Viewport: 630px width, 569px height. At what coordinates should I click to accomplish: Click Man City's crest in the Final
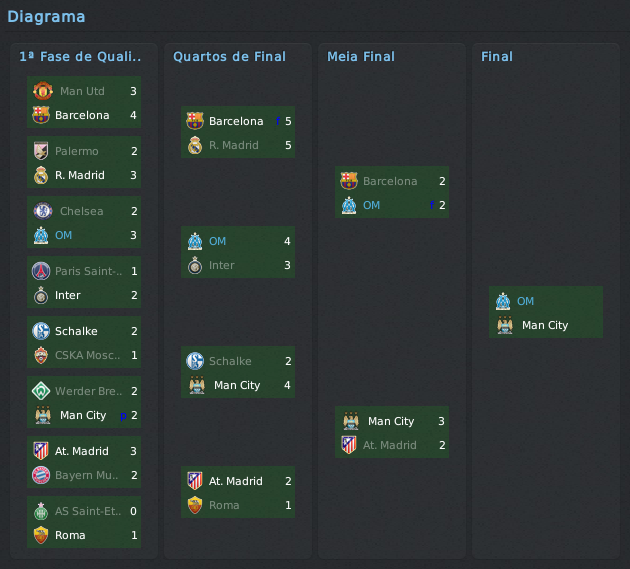(x=503, y=325)
